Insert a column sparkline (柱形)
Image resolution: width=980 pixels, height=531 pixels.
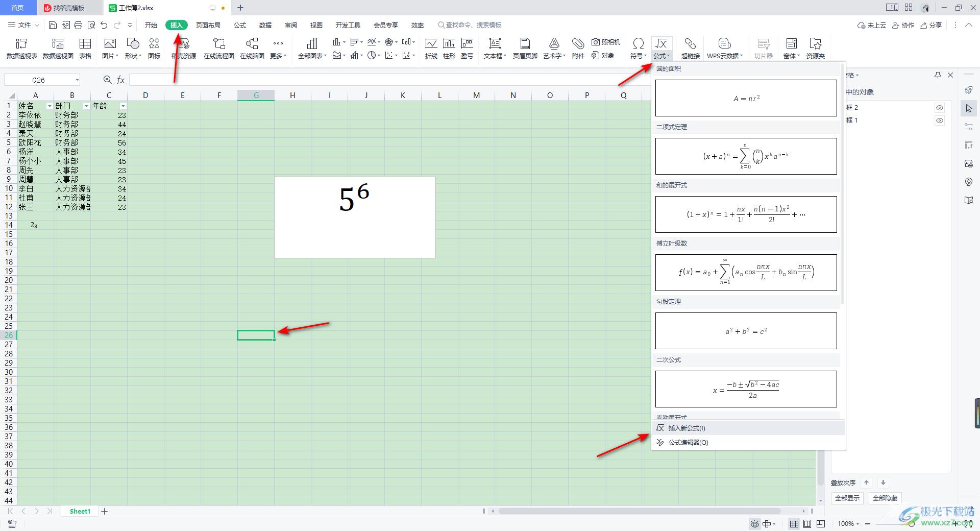[x=449, y=49]
